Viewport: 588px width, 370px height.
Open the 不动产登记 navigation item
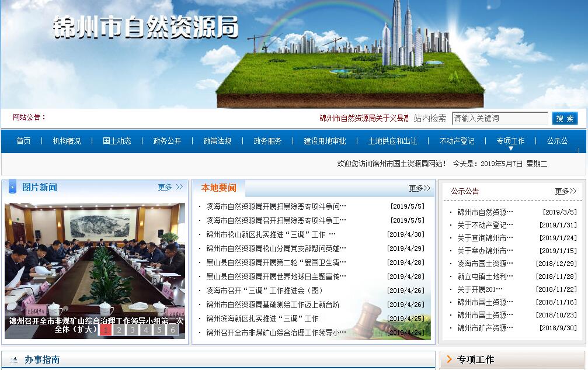point(457,141)
